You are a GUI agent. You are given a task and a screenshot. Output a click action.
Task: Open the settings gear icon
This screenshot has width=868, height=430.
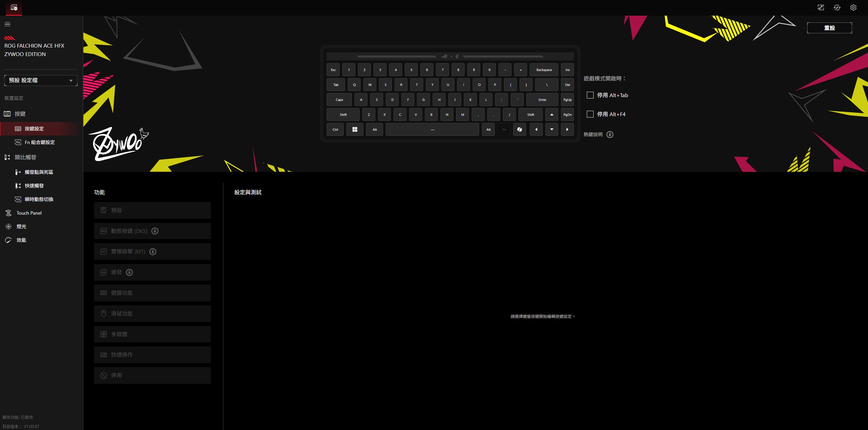(853, 7)
